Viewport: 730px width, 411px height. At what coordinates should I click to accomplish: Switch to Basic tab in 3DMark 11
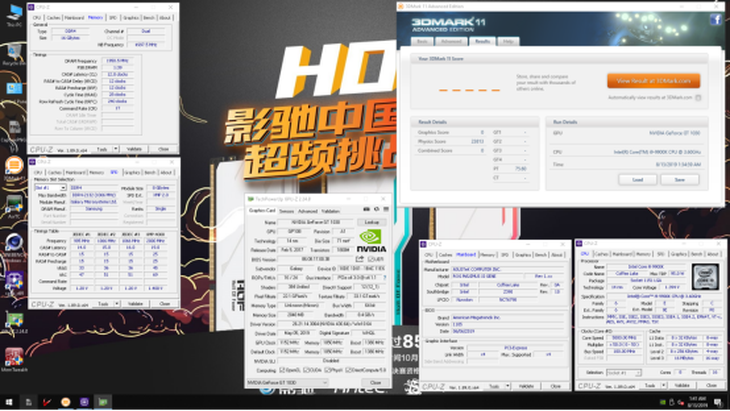click(x=422, y=41)
